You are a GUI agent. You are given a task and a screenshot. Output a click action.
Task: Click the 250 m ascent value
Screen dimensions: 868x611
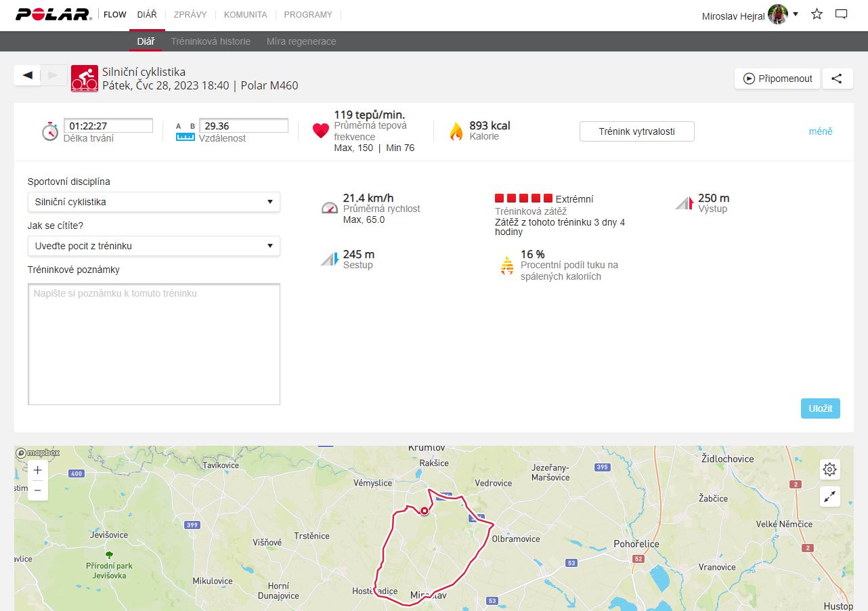(714, 198)
